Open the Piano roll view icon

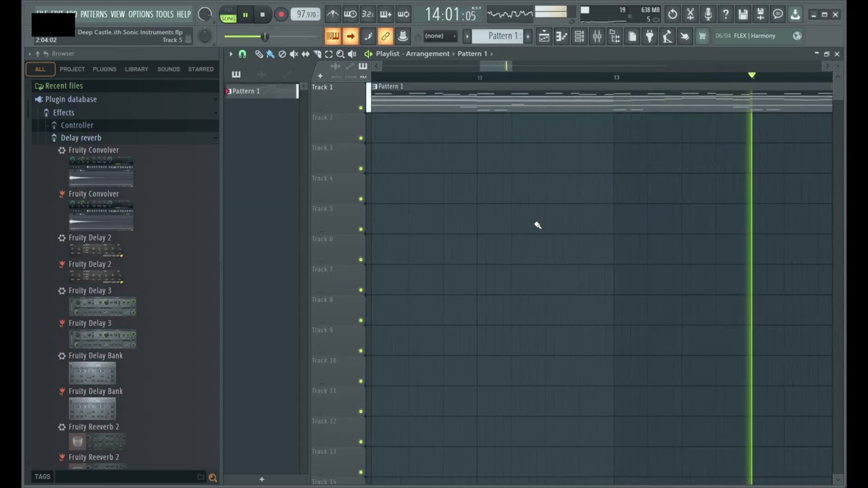pyautogui.click(x=561, y=37)
